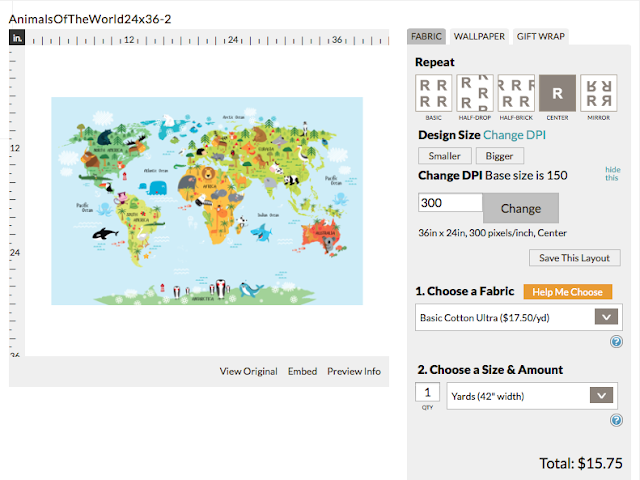Select the Mirror repeat pattern icon

598,93
